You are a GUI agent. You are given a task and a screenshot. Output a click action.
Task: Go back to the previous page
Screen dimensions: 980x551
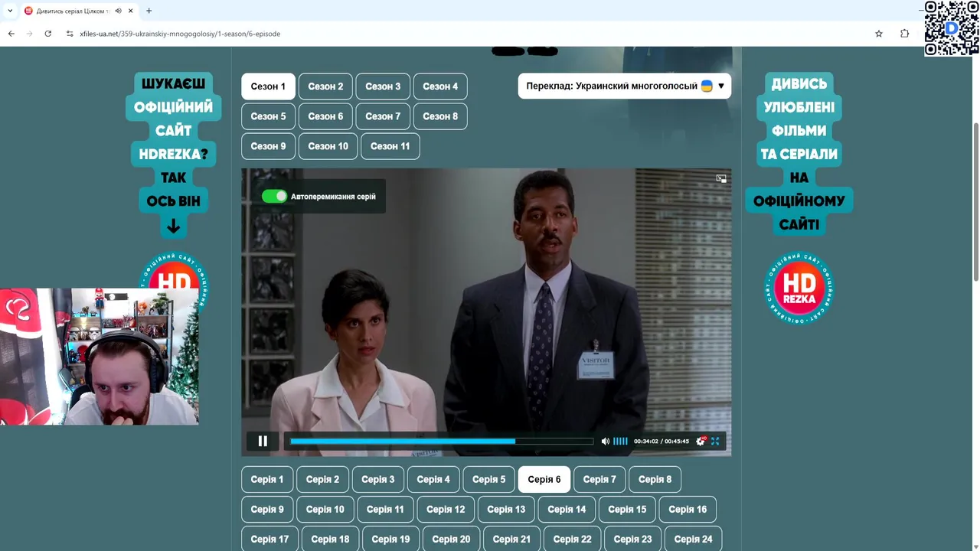[x=11, y=34]
